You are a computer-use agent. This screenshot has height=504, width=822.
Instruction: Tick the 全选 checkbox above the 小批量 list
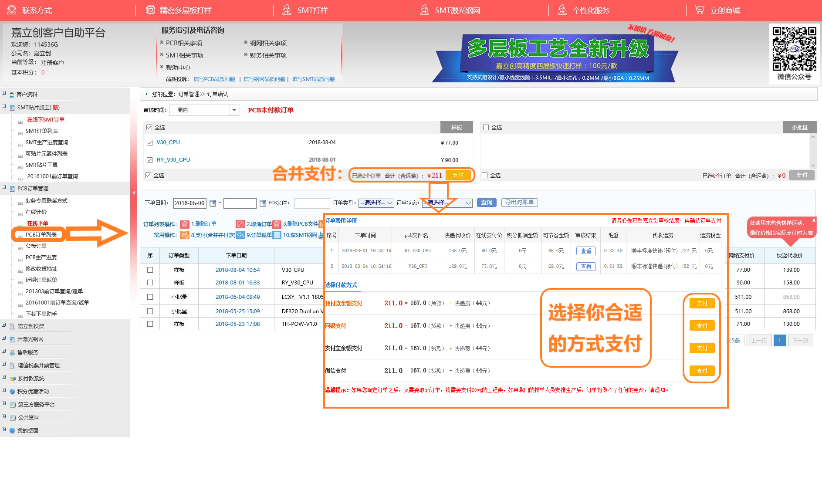pos(486,128)
